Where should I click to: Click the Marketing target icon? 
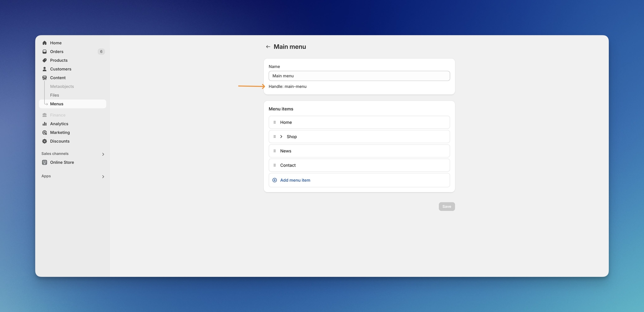(44, 133)
